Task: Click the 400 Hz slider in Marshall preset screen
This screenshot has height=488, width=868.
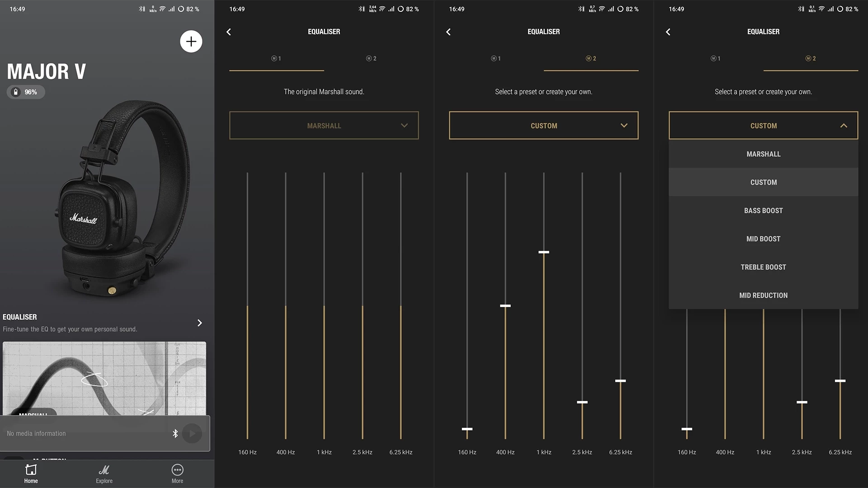Action: point(285,306)
